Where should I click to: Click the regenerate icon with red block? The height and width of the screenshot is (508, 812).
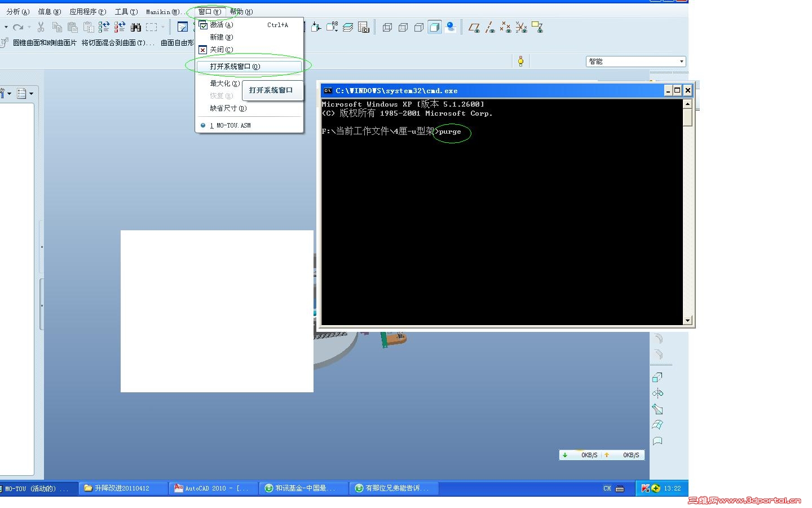tap(120, 27)
